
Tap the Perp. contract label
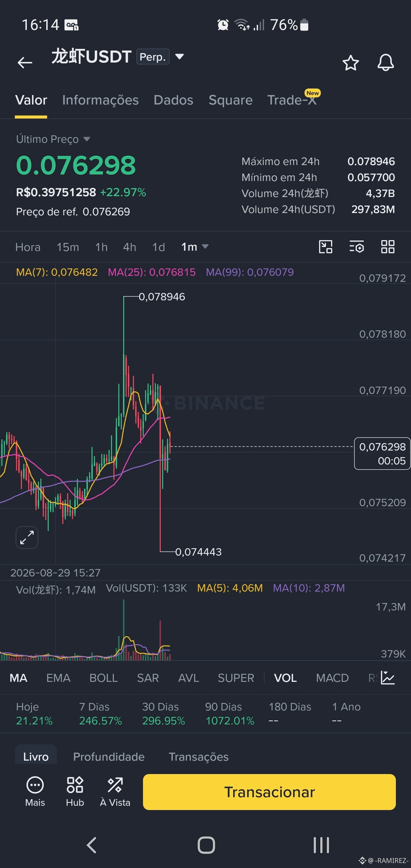point(153,57)
